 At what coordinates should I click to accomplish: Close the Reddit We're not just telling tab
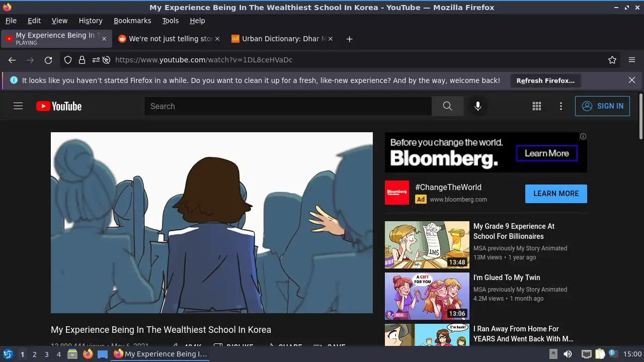click(x=217, y=39)
